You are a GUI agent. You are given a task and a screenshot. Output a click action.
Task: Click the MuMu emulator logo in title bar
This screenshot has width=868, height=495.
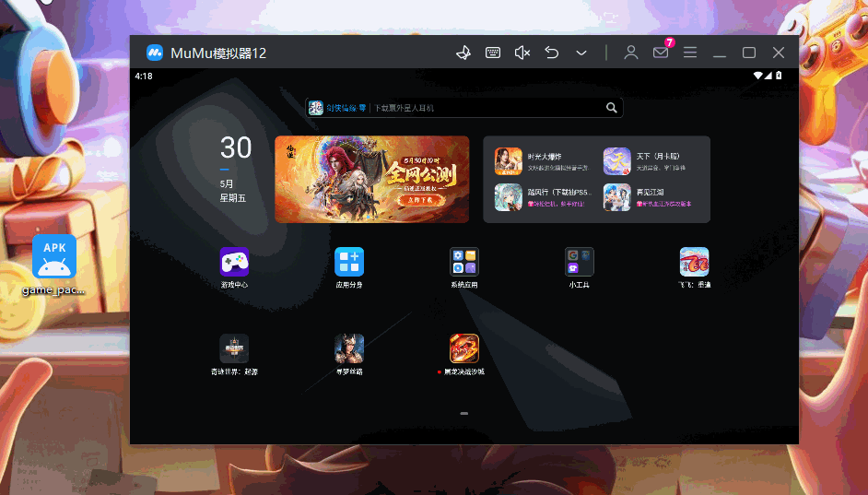155,53
